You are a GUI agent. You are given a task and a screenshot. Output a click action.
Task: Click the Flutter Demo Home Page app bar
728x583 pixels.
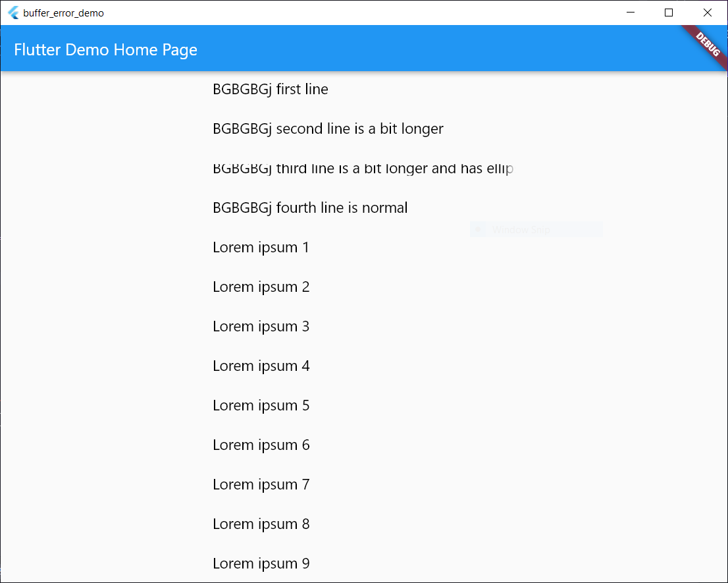(x=105, y=49)
